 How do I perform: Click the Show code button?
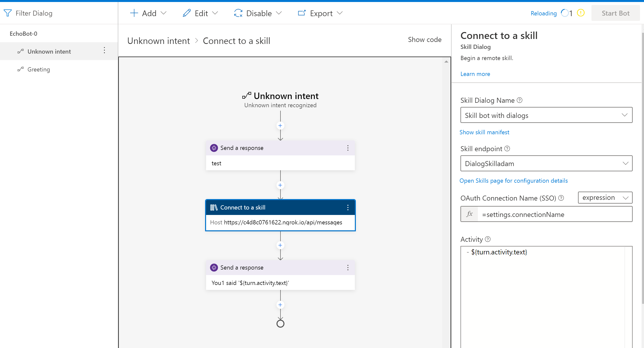pyautogui.click(x=425, y=39)
